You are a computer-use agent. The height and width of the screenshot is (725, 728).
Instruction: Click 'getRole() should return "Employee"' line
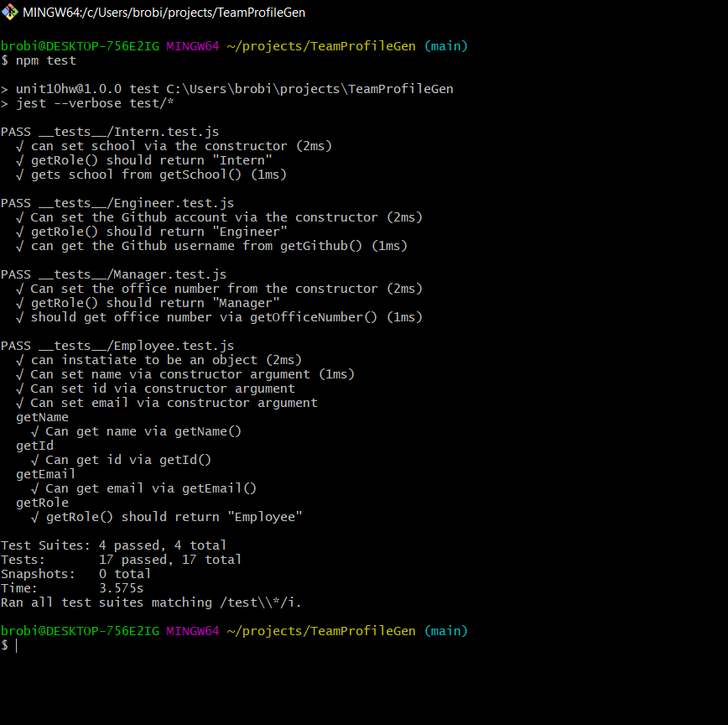pos(167,518)
